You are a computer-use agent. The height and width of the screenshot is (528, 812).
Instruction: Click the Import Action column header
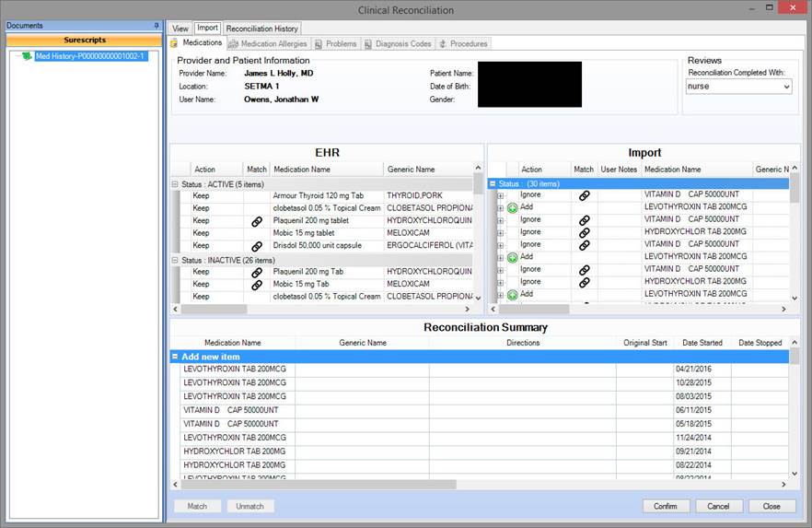(544, 170)
